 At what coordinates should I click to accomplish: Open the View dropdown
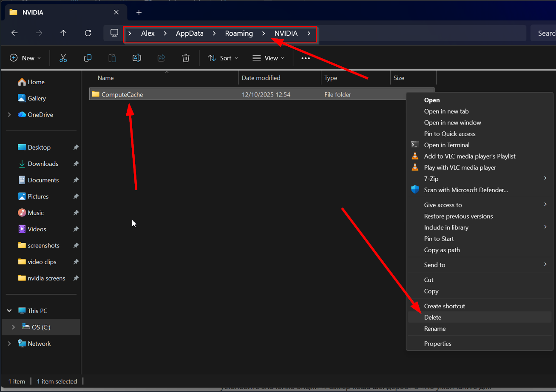[268, 58]
